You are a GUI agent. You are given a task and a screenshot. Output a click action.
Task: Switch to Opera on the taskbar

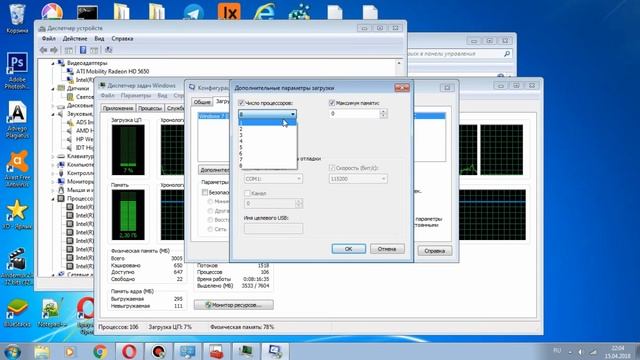129,351
